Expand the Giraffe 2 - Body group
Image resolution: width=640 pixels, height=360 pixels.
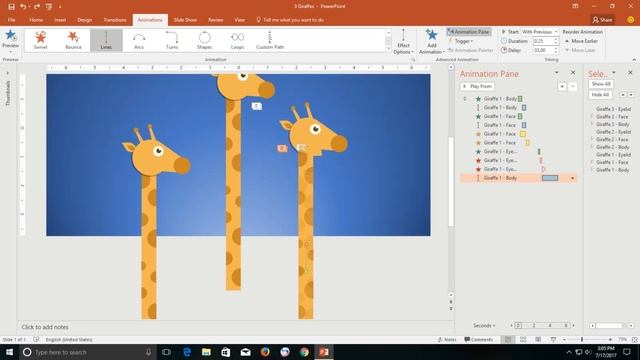click(592, 147)
